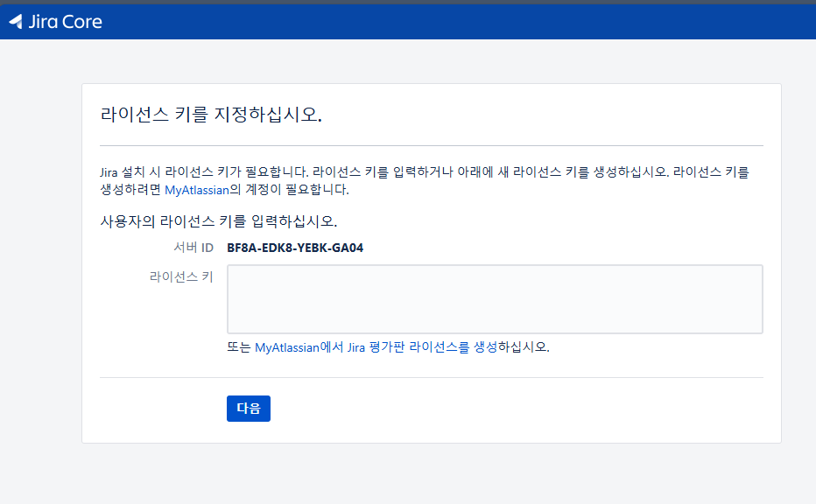Click the 다음 button
Screen dimensions: 816x504
point(249,409)
